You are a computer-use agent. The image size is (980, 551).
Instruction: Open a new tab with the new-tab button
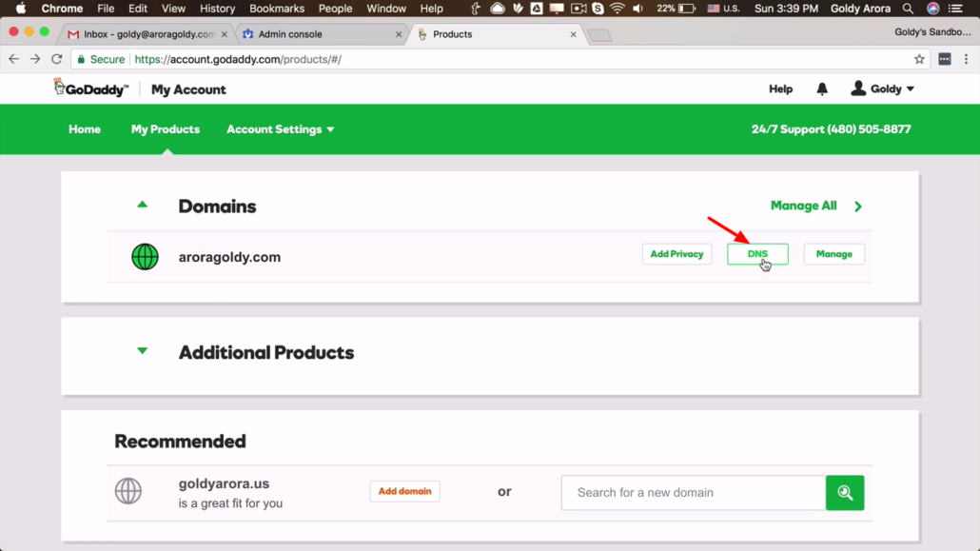pos(599,35)
